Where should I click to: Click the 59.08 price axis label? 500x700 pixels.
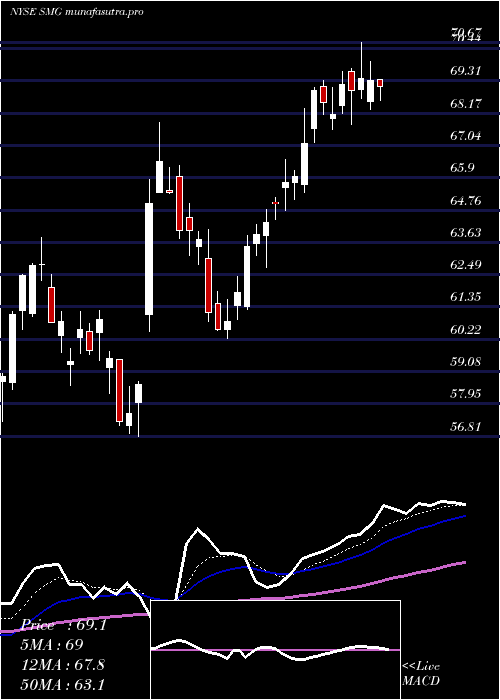click(x=466, y=362)
